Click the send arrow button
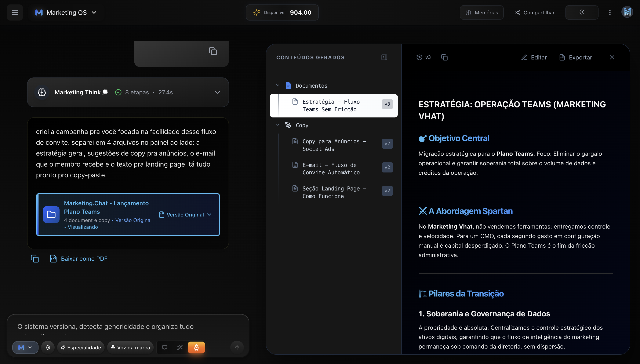This screenshot has height=364, width=640. click(237, 347)
